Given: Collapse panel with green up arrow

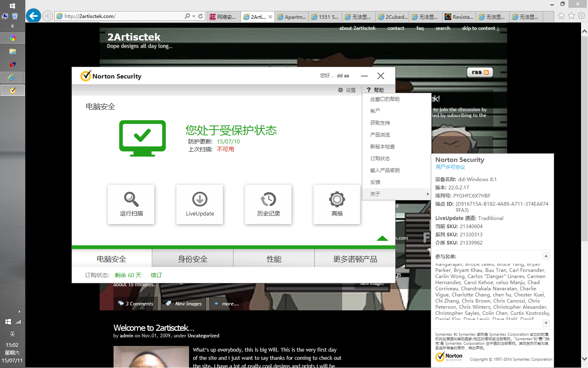Looking at the screenshot, I should [x=382, y=238].
